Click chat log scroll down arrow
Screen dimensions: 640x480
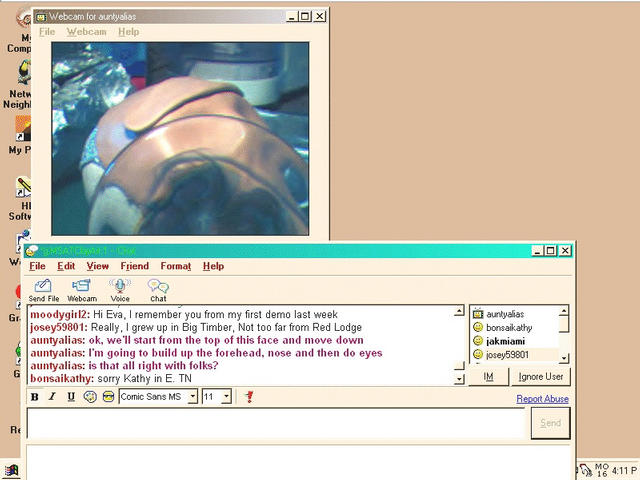[459, 379]
